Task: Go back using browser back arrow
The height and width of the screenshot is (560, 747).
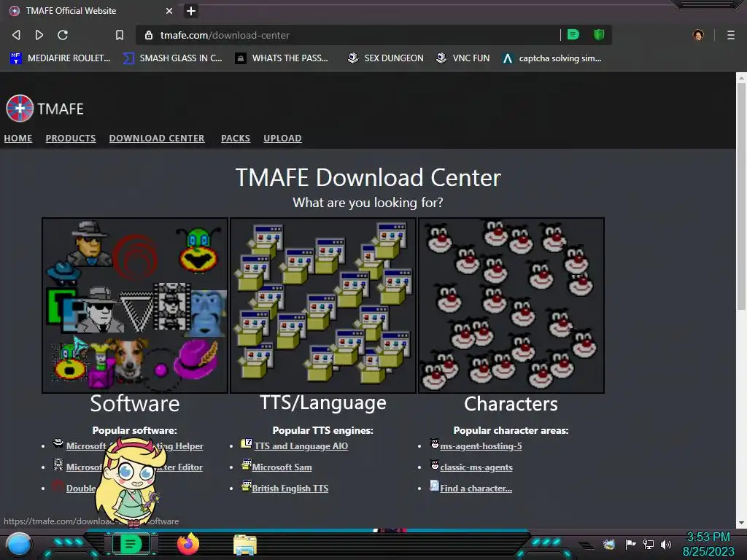Action: [x=16, y=35]
